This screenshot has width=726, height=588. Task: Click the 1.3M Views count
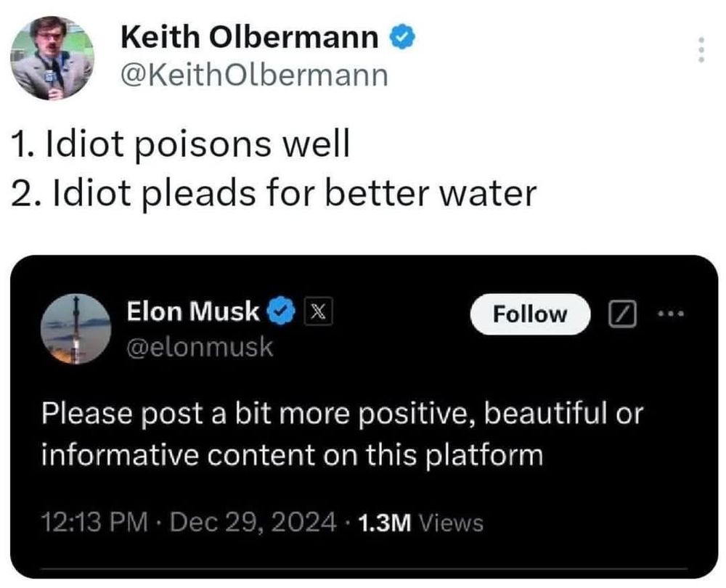click(x=420, y=523)
